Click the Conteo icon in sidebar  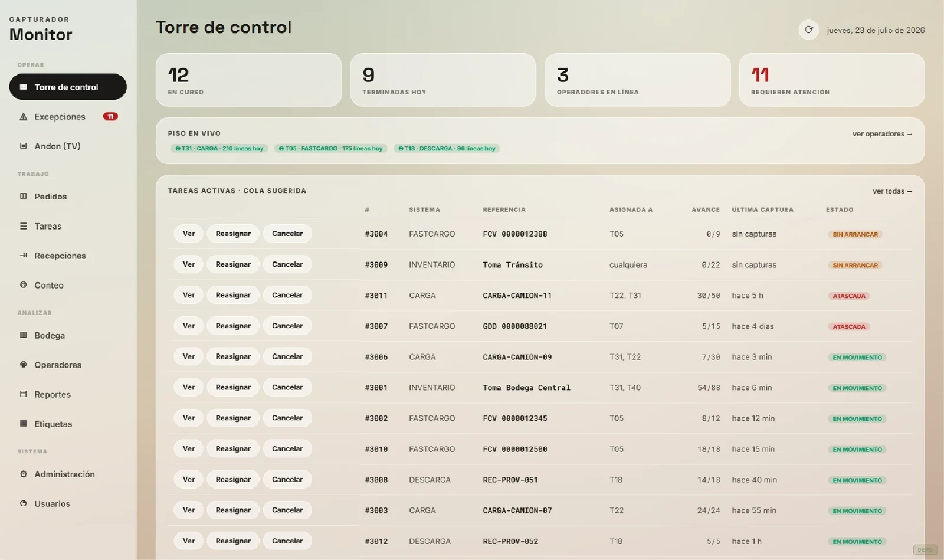click(24, 285)
